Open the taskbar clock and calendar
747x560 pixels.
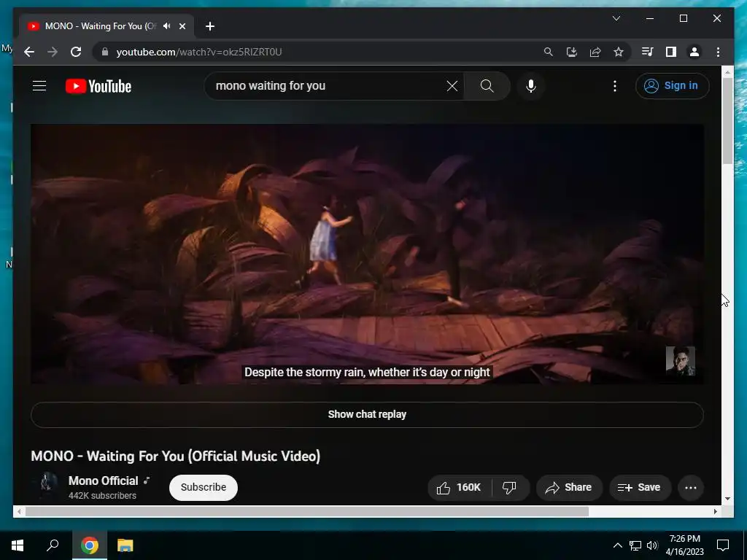click(684, 545)
